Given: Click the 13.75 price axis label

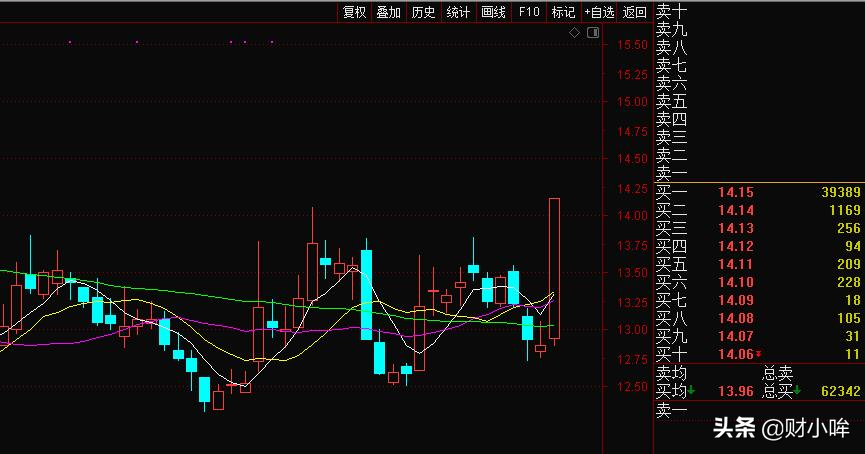Looking at the screenshot, I should tap(632, 246).
